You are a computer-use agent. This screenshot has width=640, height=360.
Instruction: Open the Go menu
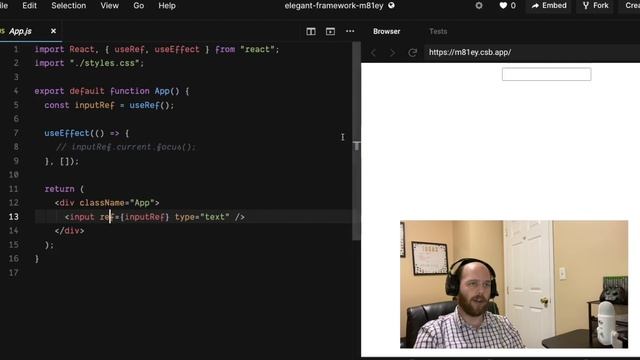138,6
